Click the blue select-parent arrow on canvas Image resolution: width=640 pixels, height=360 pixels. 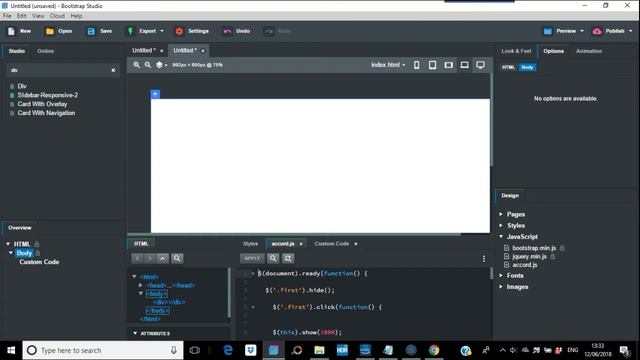coord(155,94)
